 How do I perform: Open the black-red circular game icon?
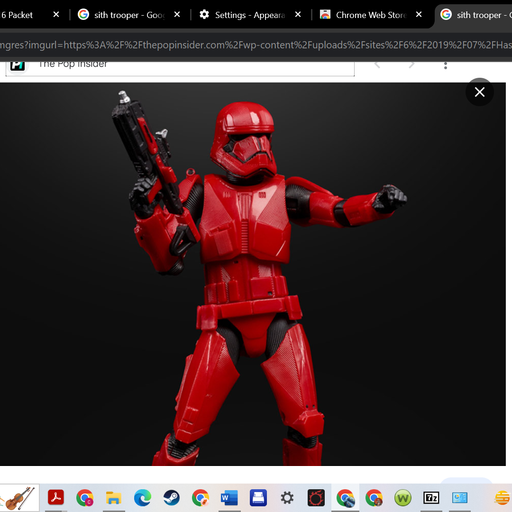point(316,498)
